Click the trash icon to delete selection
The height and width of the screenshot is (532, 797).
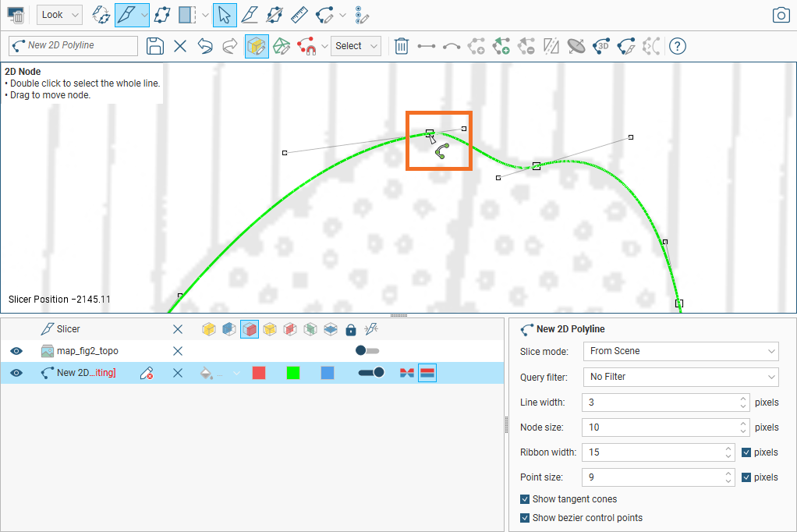pyautogui.click(x=401, y=46)
